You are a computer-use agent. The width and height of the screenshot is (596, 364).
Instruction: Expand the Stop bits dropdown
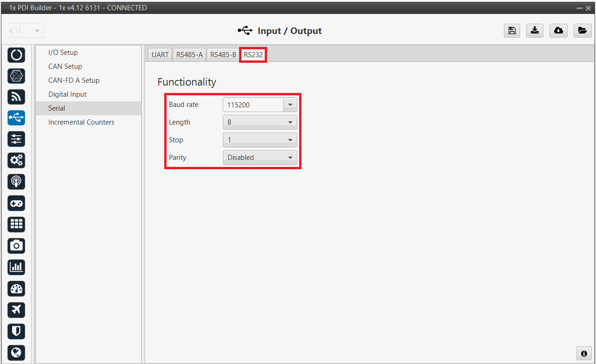[x=260, y=140]
